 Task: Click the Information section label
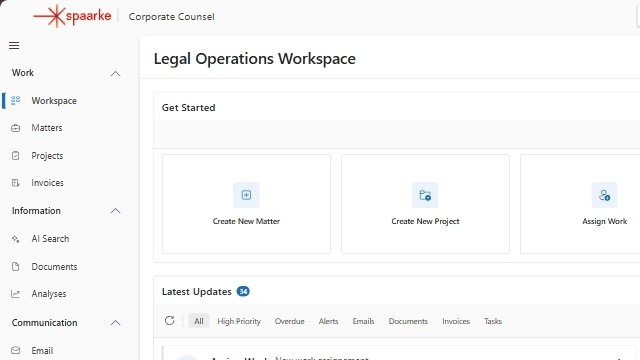click(x=36, y=211)
